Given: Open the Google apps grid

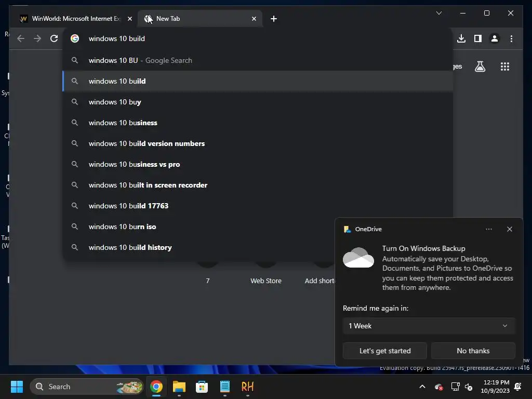Looking at the screenshot, I should point(505,66).
